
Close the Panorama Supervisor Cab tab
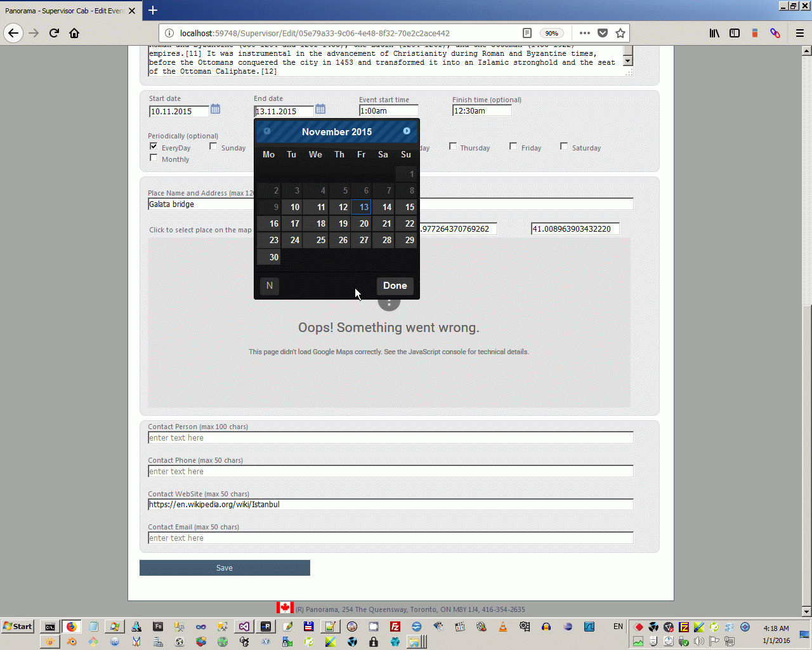[132, 11]
